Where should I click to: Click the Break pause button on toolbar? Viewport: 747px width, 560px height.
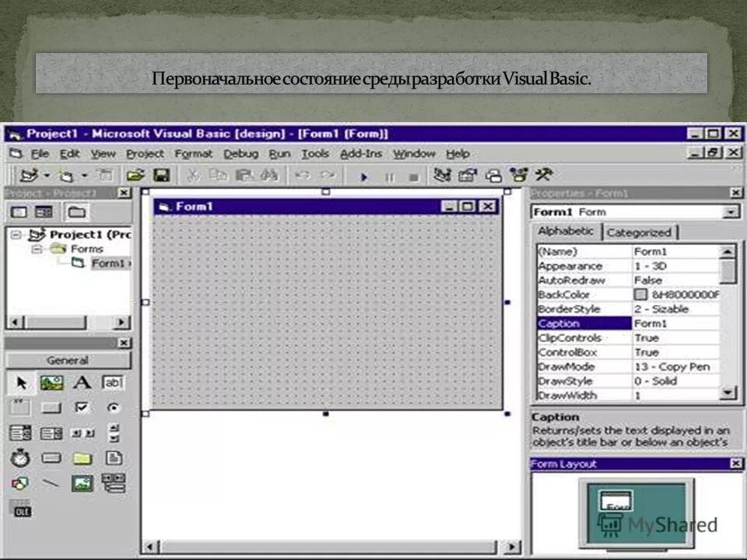tap(389, 177)
